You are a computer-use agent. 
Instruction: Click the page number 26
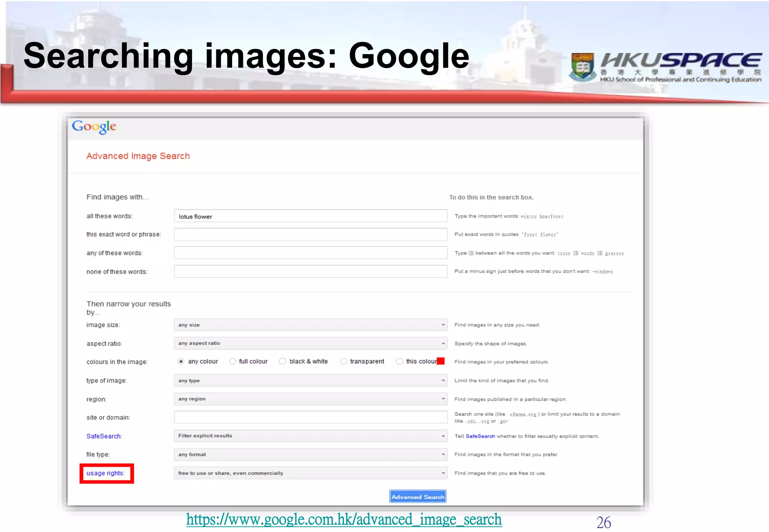604,522
